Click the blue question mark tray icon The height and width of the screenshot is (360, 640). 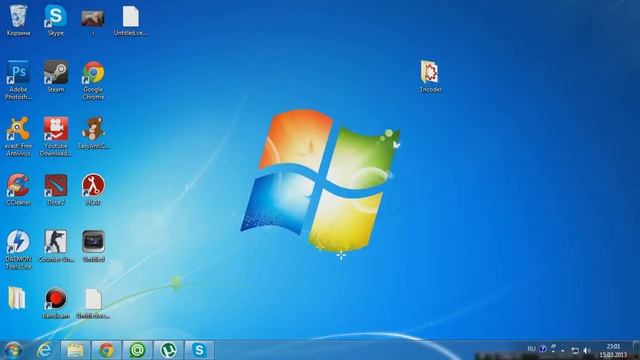[x=542, y=349]
